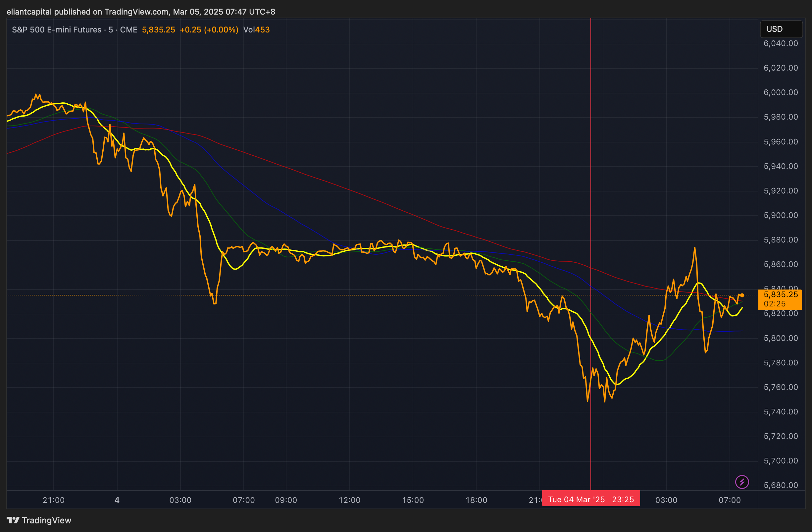Screen dimensions: 812x532
Task: Click the 5,700.00 price axis label
Action: click(781, 461)
